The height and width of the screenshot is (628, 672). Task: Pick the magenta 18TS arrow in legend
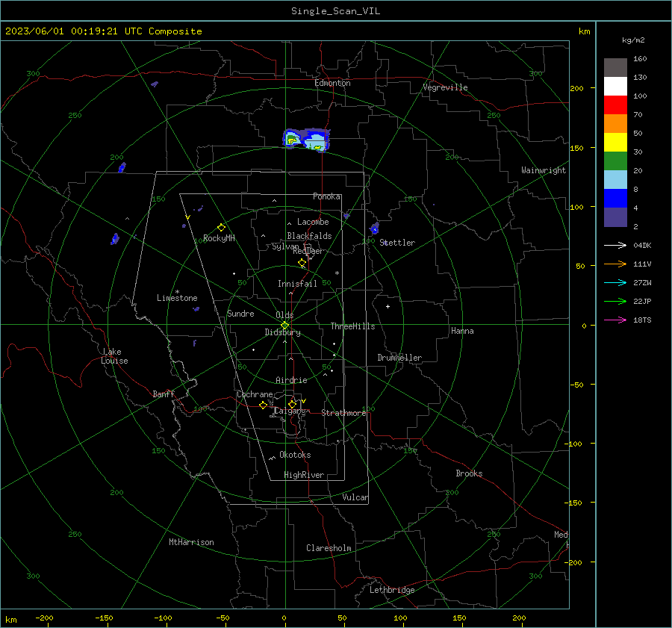point(615,320)
